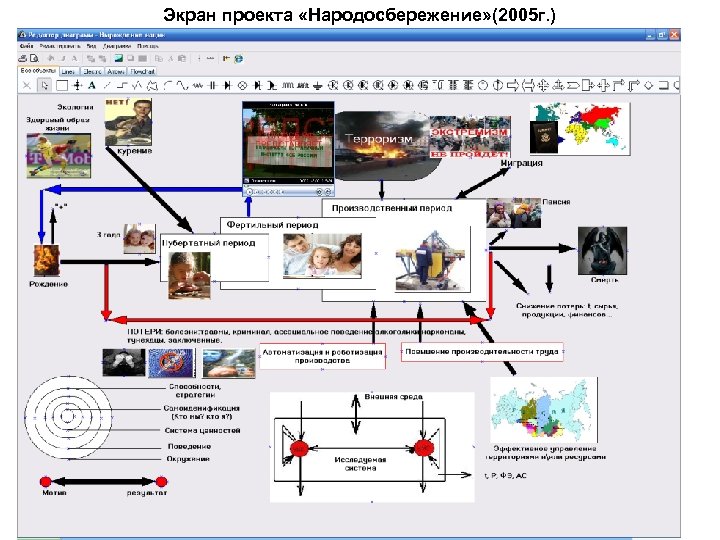Open the Помощь menu
The image size is (720, 540).
click(x=147, y=46)
